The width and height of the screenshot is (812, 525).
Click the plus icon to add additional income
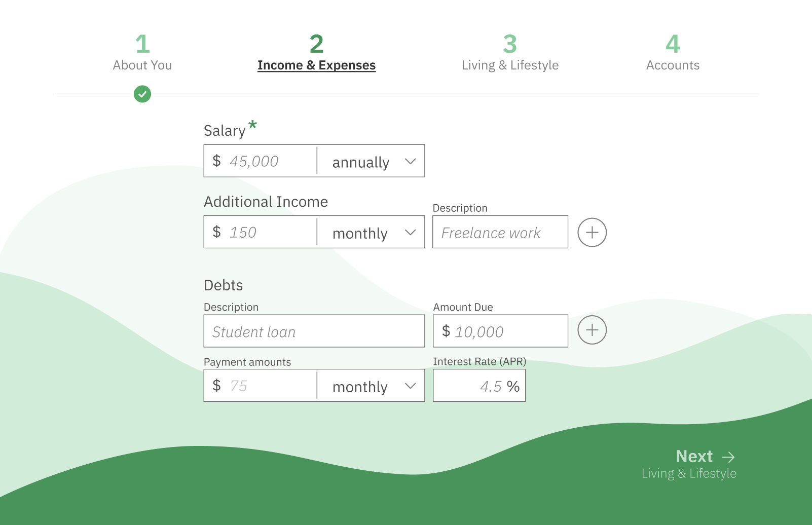(592, 232)
